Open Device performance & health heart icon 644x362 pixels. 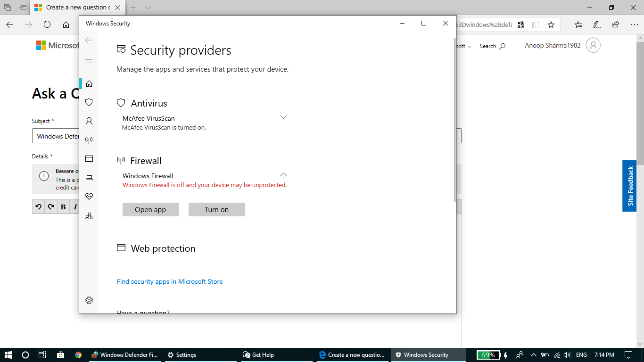(x=89, y=197)
